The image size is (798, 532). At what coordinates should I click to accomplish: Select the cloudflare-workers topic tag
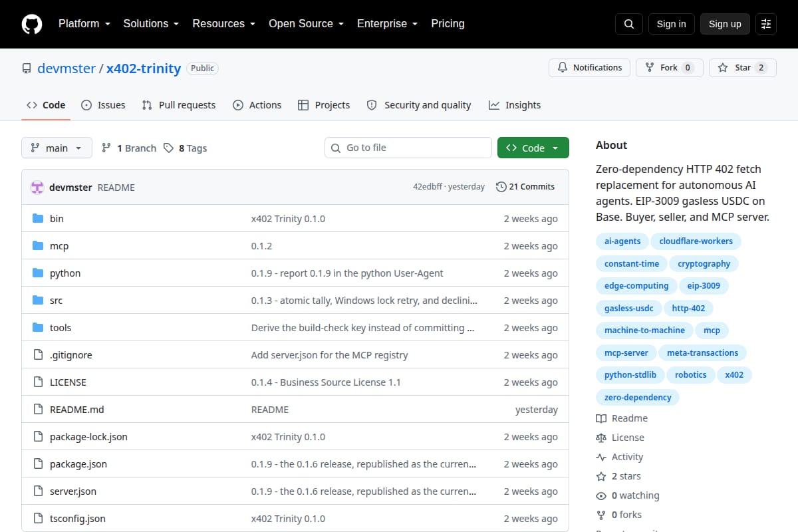pyautogui.click(x=696, y=241)
